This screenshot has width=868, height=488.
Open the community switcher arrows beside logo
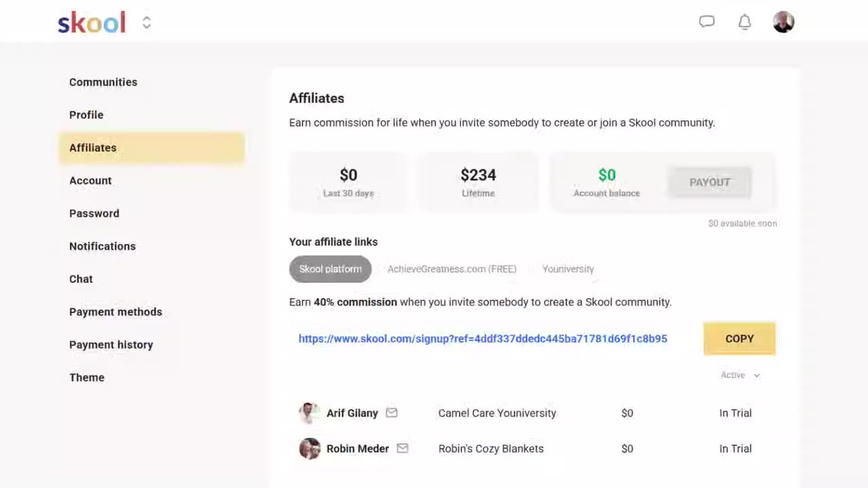(x=146, y=22)
